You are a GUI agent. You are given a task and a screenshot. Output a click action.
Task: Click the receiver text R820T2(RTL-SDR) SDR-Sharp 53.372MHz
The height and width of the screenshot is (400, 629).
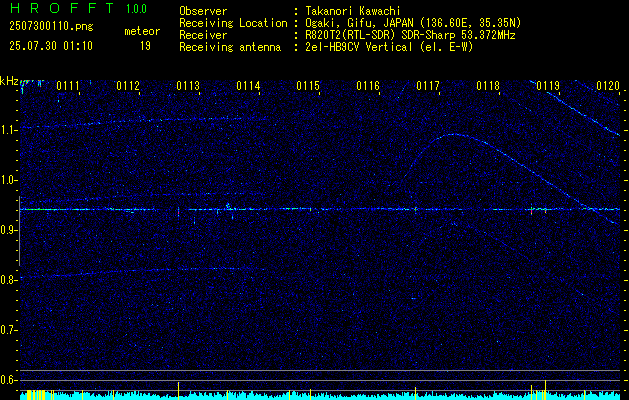410,35
